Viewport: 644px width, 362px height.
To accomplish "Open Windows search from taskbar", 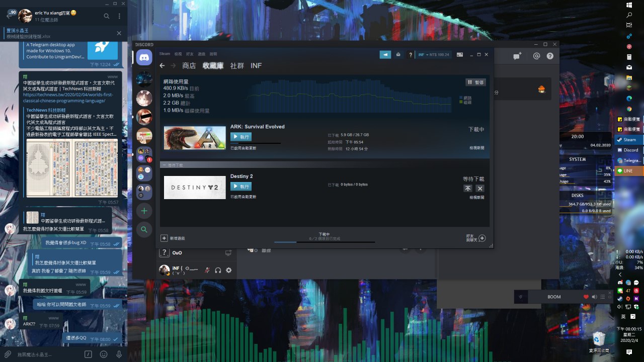I will tap(629, 15).
